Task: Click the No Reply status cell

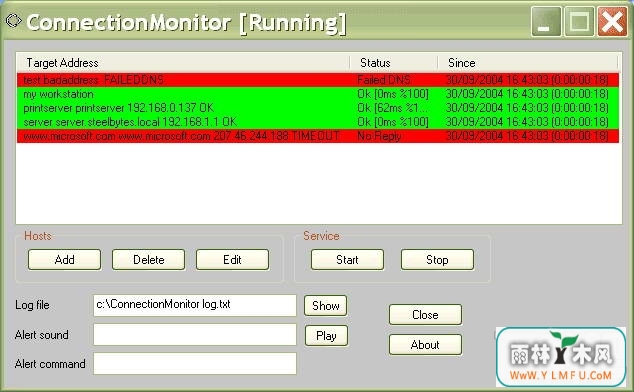Action: tap(379, 136)
